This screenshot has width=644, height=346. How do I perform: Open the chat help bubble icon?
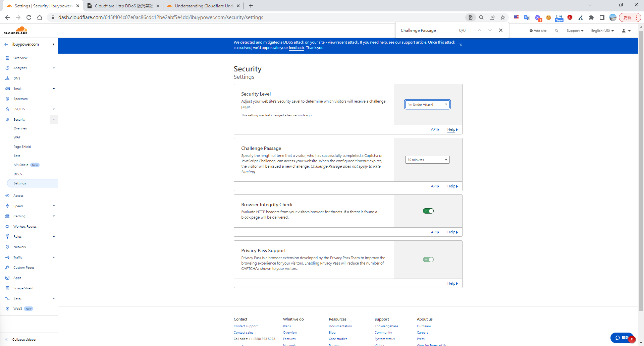(x=622, y=338)
